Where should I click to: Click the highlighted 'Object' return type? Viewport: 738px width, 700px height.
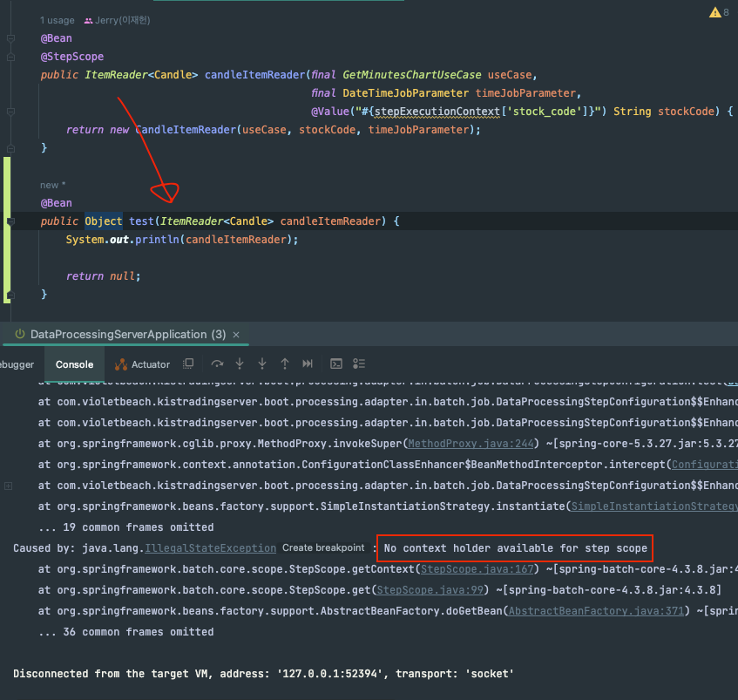tap(104, 221)
